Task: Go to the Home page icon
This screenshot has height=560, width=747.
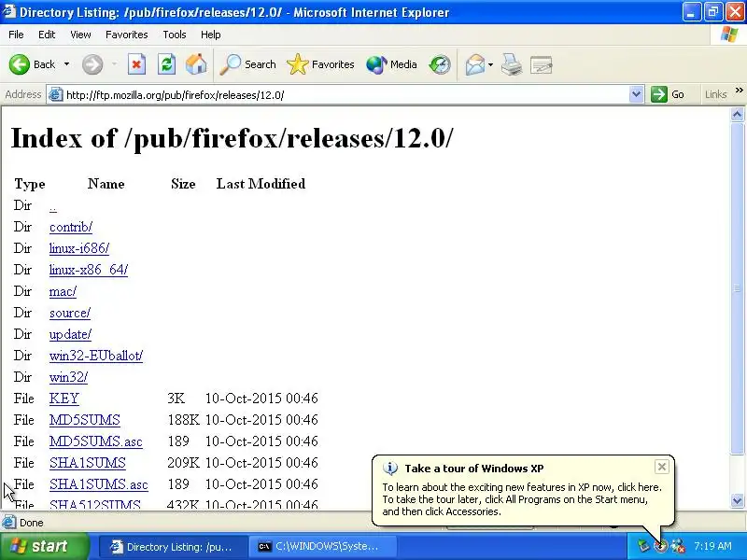Action: [196, 64]
